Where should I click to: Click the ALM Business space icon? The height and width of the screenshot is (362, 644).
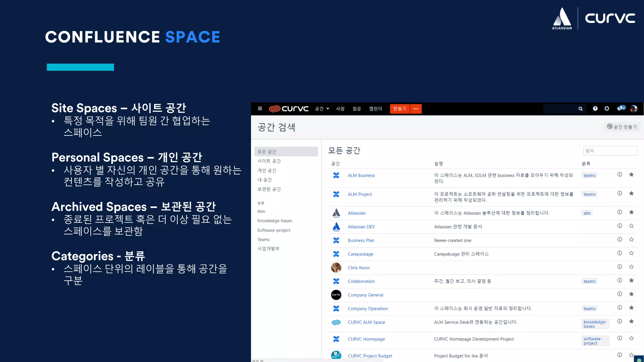336,175
